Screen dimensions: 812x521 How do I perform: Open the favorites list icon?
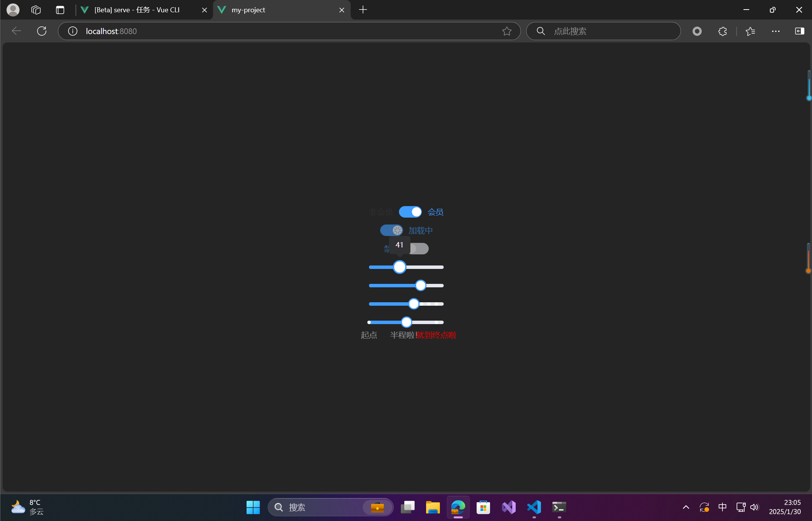click(750, 31)
